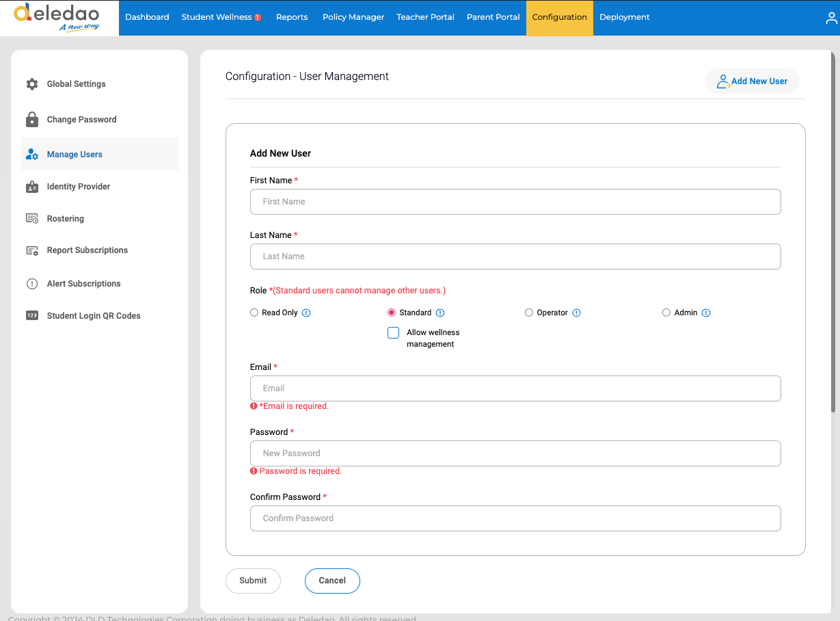Focus the New Password field
The width and height of the screenshot is (840, 621).
515,453
